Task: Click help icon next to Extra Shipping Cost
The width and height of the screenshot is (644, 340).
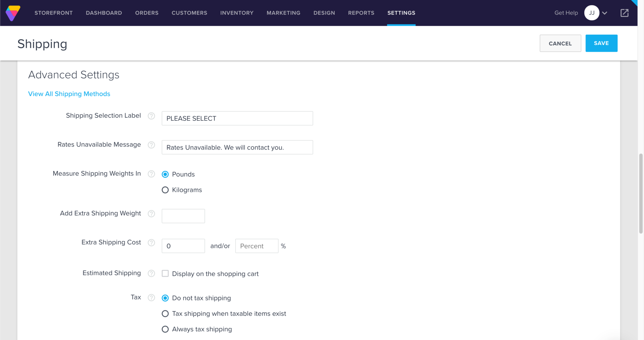Action: [x=151, y=243]
